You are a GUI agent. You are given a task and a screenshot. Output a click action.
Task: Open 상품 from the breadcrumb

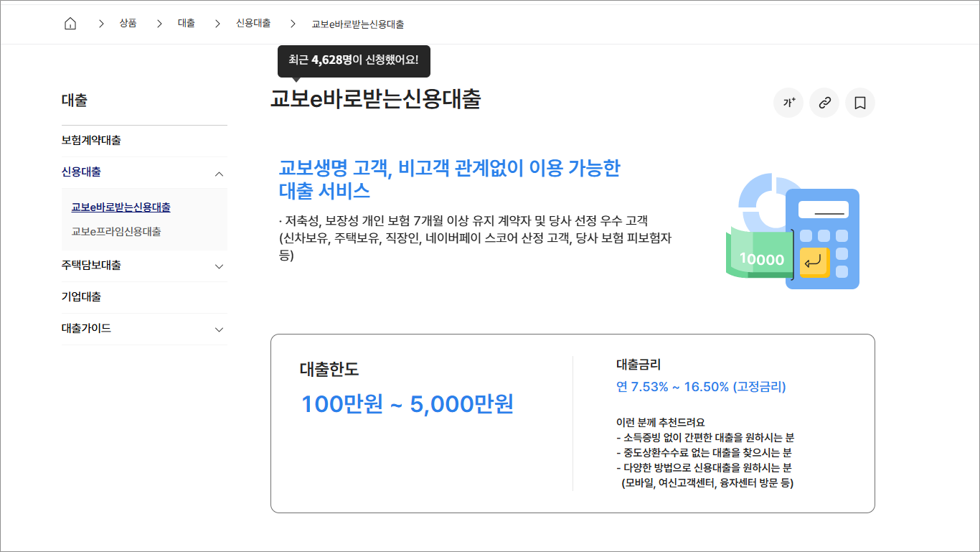128,22
